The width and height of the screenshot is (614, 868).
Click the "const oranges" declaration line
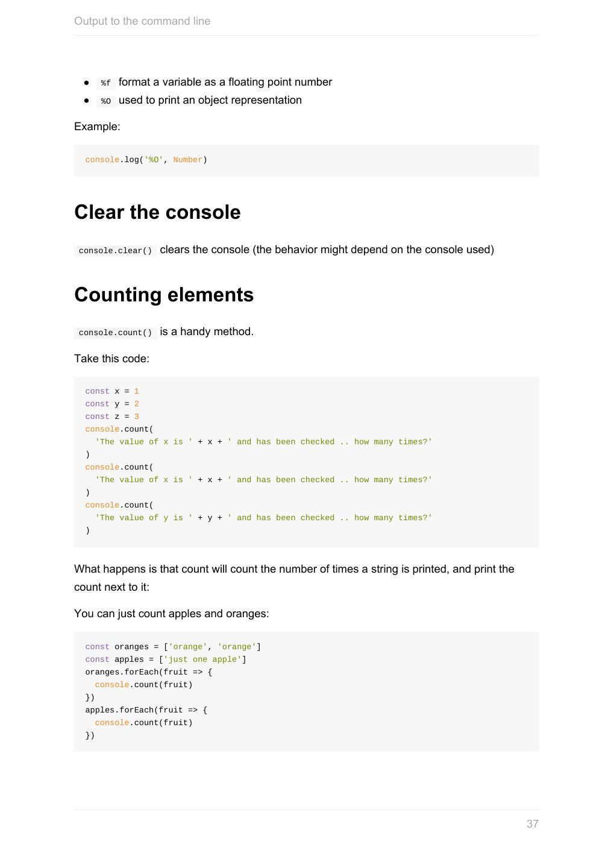click(x=173, y=647)
